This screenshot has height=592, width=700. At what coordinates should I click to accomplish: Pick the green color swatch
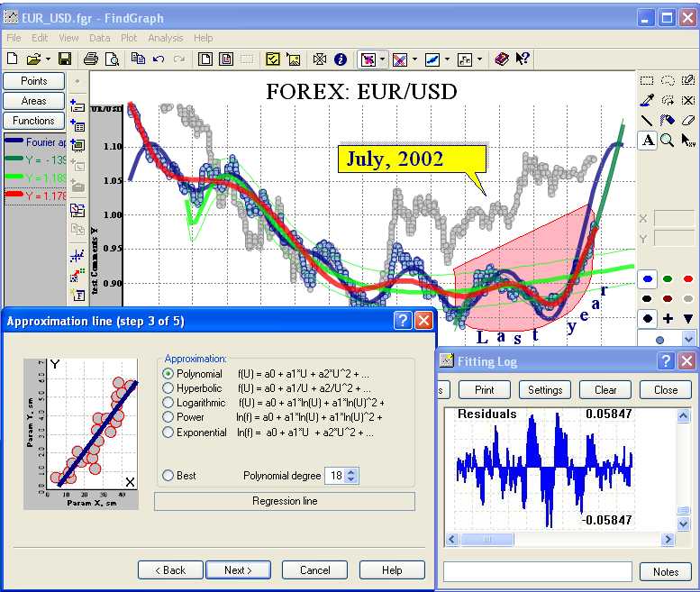tap(668, 279)
